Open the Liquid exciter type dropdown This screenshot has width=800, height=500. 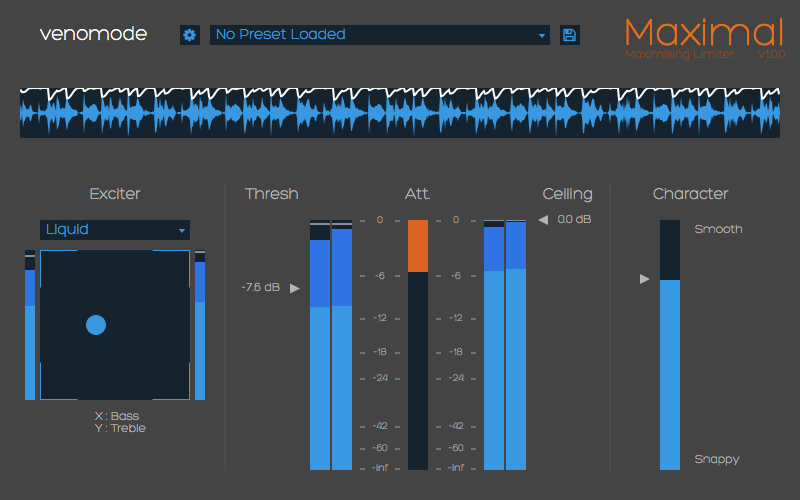click(115, 230)
